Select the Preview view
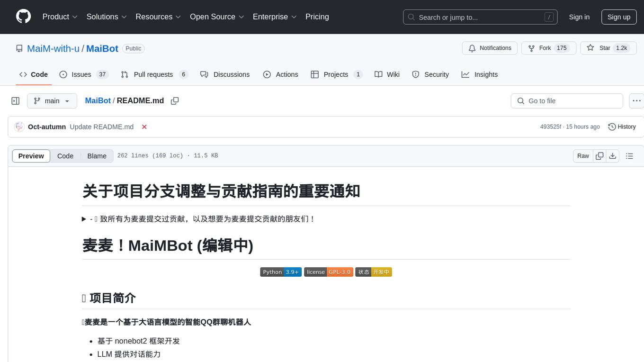Screen dimensions: 644x362 tap(31, 156)
